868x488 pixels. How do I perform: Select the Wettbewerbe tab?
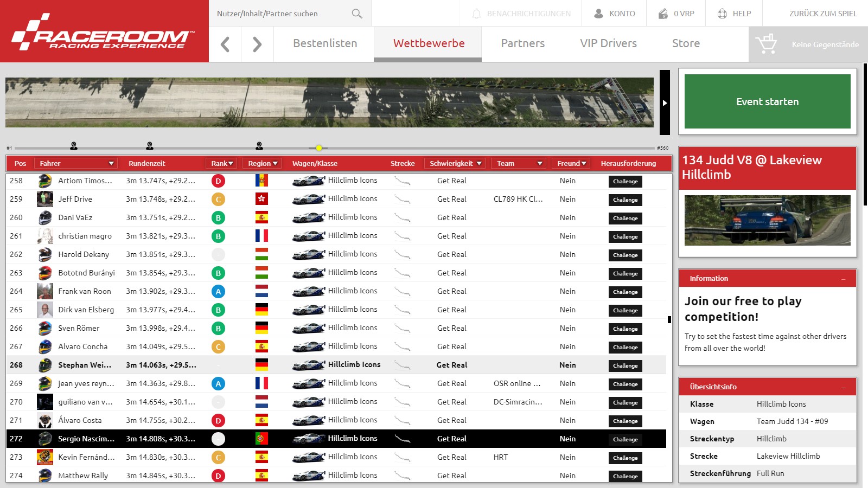click(x=429, y=43)
